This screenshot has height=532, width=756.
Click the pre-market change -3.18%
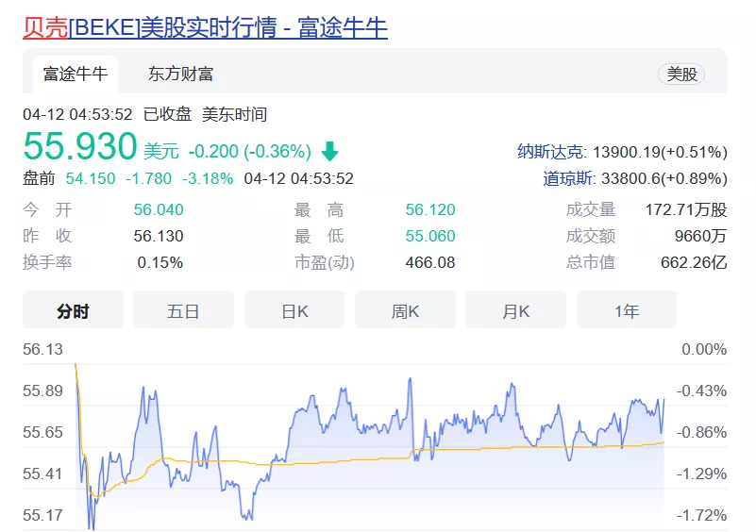pos(208,178)
